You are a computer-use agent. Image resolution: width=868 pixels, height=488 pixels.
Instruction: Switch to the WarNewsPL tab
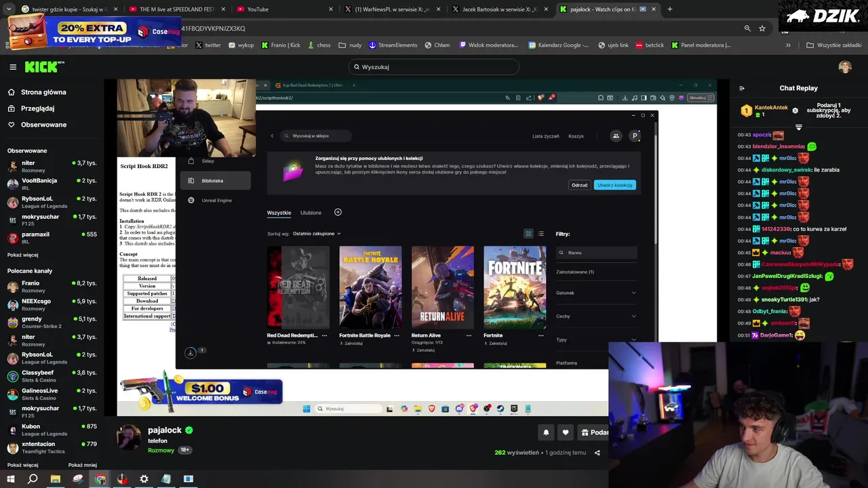tap(393, 9)
